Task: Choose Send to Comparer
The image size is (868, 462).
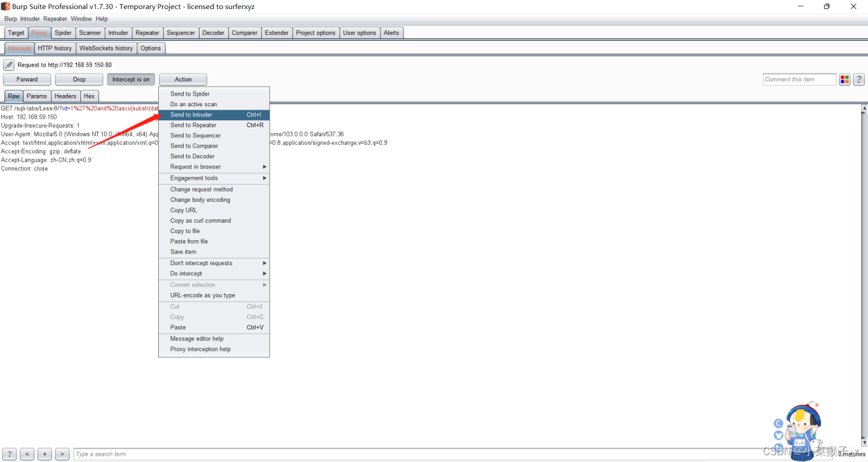Action: coord(214,146)
